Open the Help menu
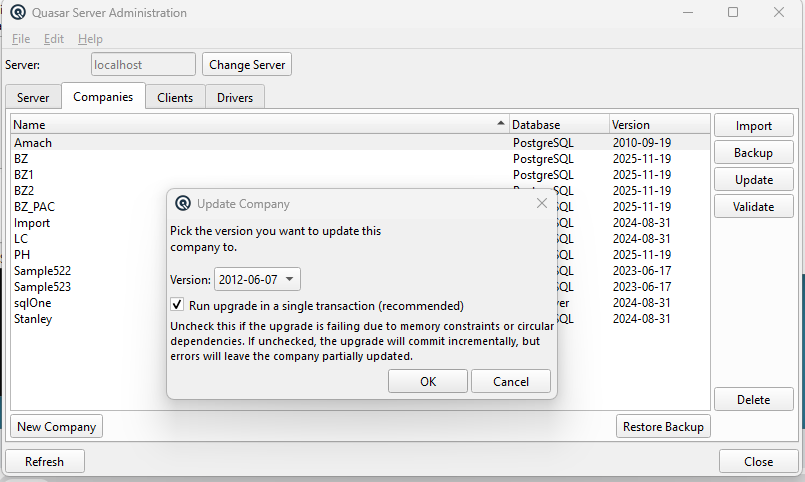The image size is (805, 482). tap(90, 39)
